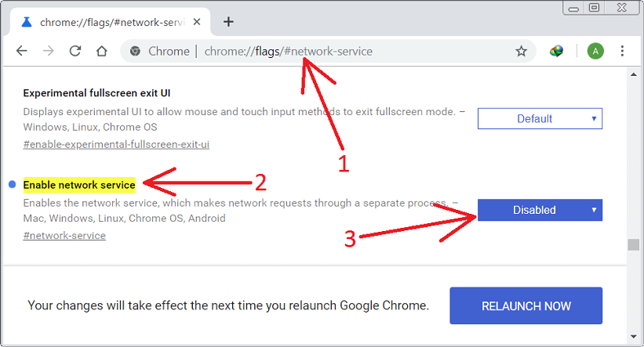644x347 pixels.
Task: Open the green profile avatar
Action: pyautogui.click(x=595, y=51)
